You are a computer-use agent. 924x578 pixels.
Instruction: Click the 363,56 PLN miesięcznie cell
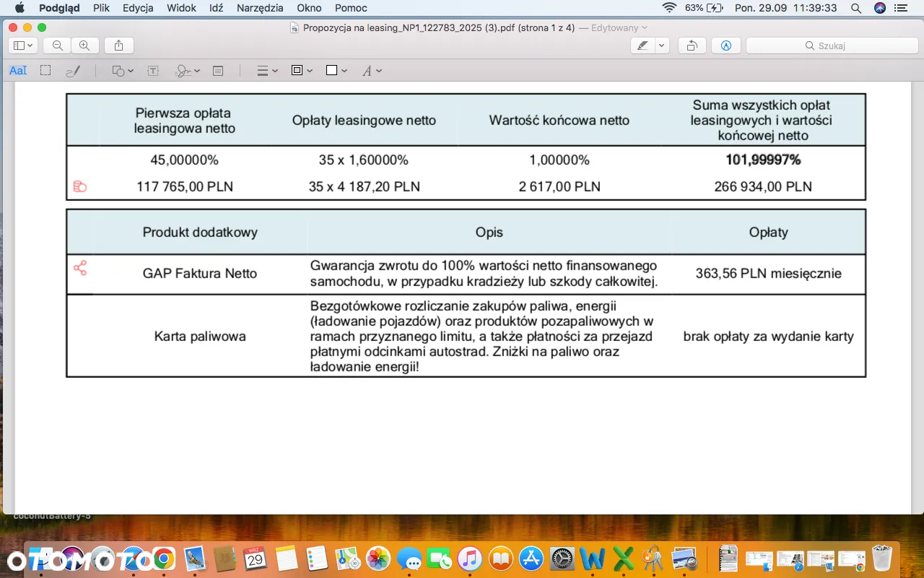769,274
